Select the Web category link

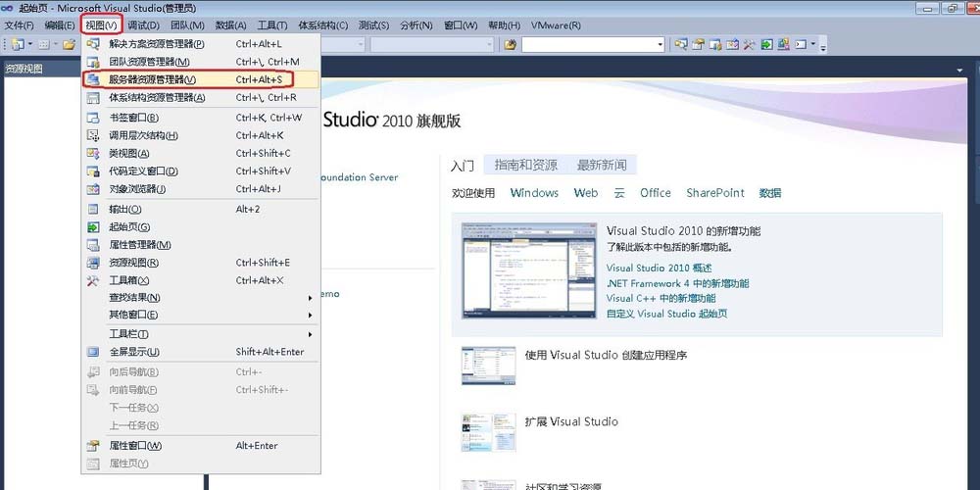586,193
